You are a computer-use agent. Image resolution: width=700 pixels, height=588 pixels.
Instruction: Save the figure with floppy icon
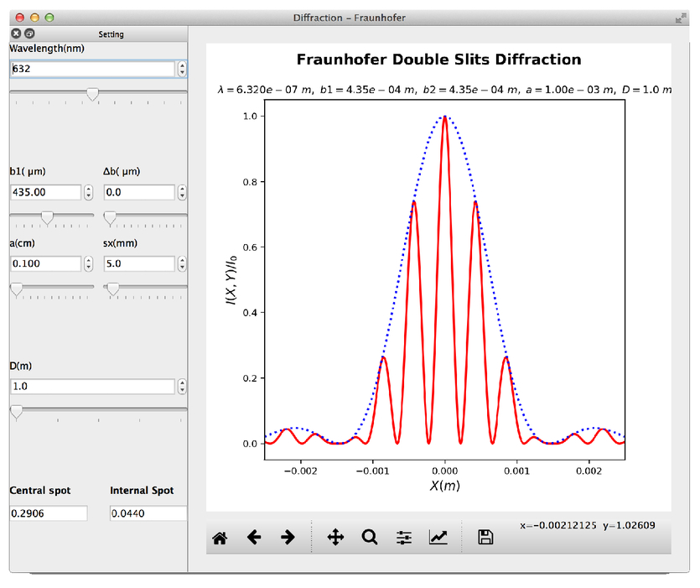[485, 537]
